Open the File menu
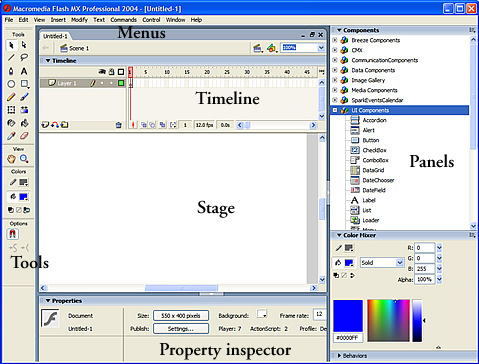479x364 pixels. (9, 20)
